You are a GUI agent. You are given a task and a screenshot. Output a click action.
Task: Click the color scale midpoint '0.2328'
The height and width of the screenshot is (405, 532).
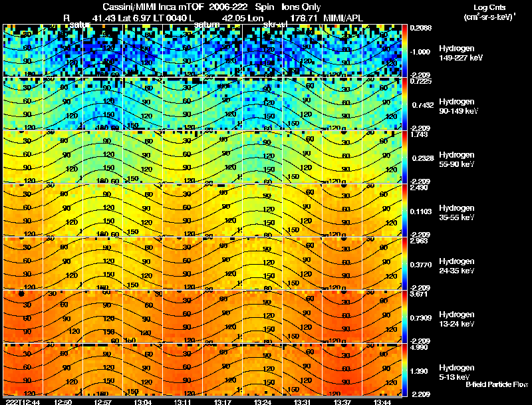click(423, 158)
